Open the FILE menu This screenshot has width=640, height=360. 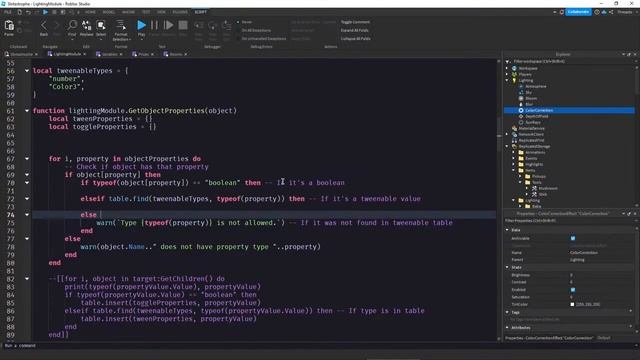(x=8, y=12)
